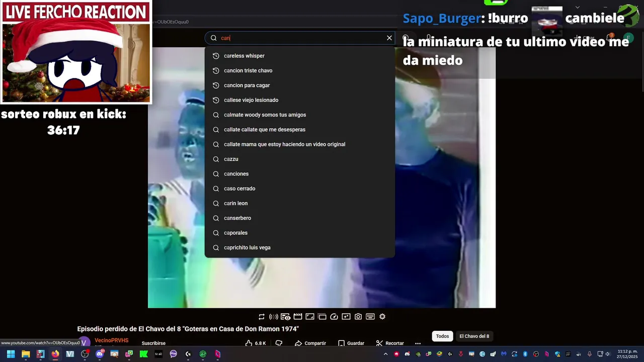Click the search magnifier icon in search box
This screenshot has height=362, width=644.
coord(213,38)
